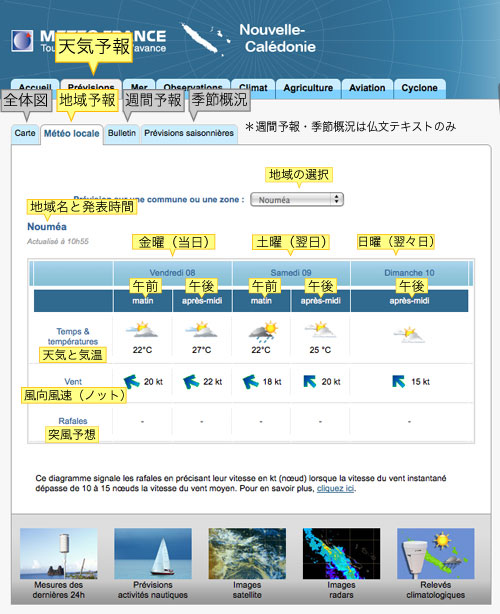Click the wind arrow beside 20 kt Friday morning

tap(132, 381)
